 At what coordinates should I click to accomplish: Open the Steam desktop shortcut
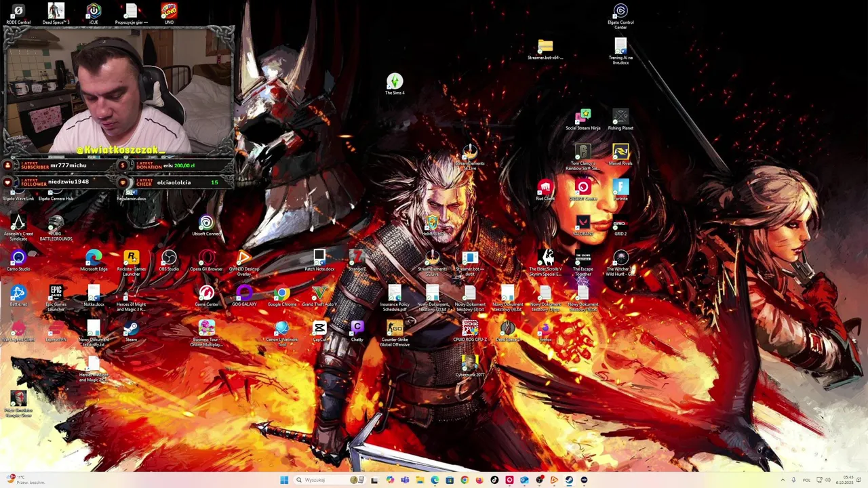(x=132, y=331)
